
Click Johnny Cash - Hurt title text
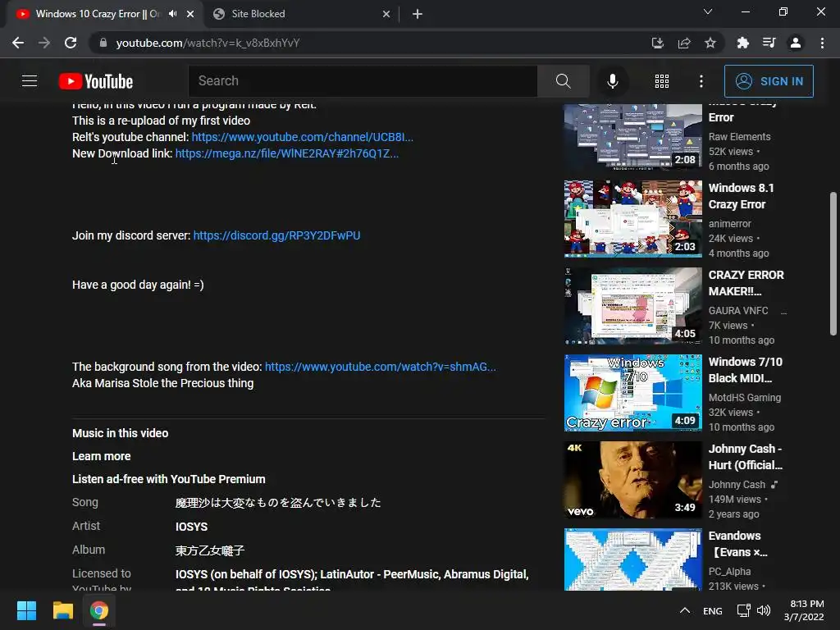(745, 457)
